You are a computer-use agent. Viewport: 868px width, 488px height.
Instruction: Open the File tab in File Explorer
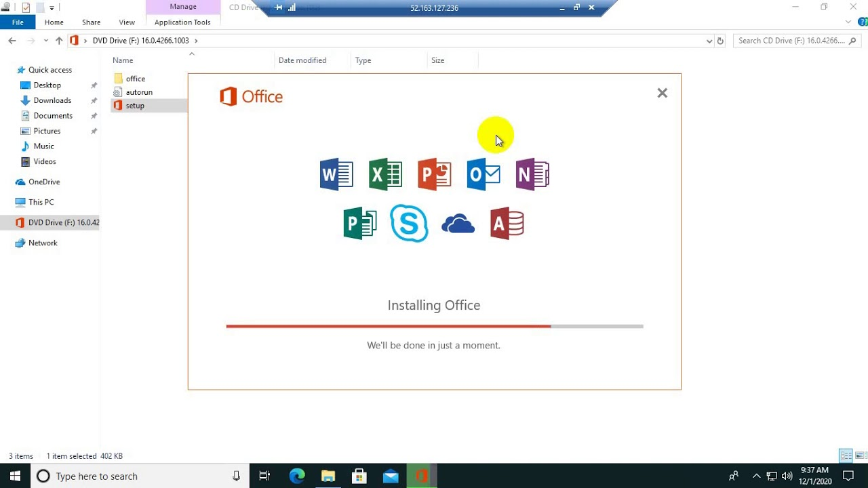tap(18, 22)
